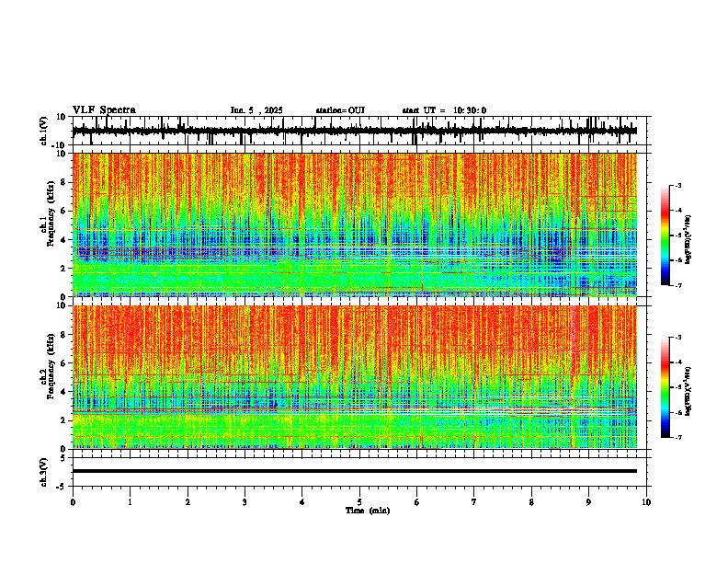
Task: Click the time axis tick label "3"
Action: [x=245, y=502]
